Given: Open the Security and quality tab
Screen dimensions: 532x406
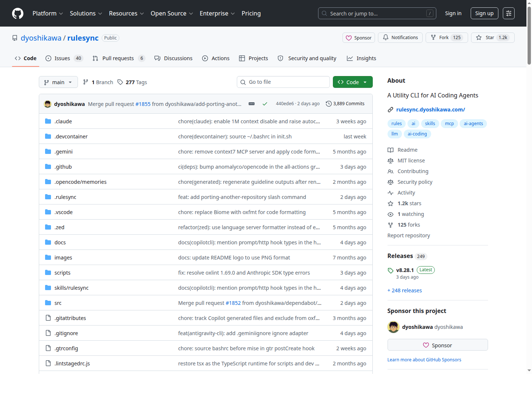Looking at the screenshot, I should point(307,58).
